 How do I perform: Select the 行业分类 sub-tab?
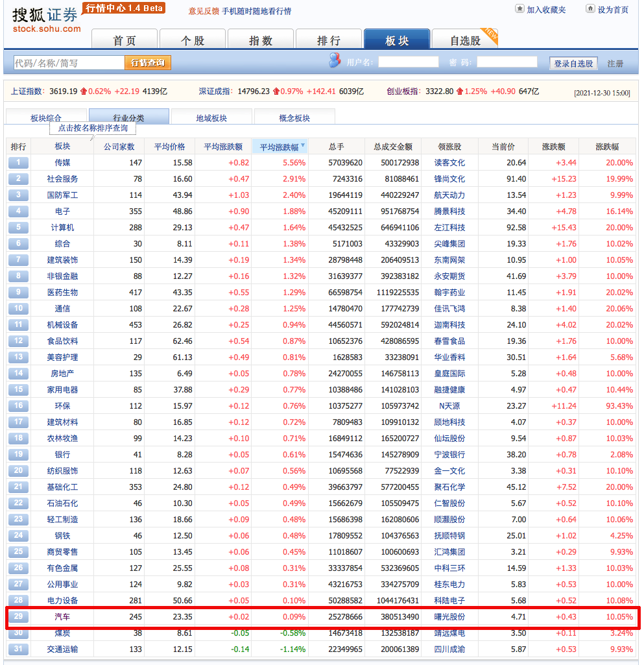coord(129,117)
